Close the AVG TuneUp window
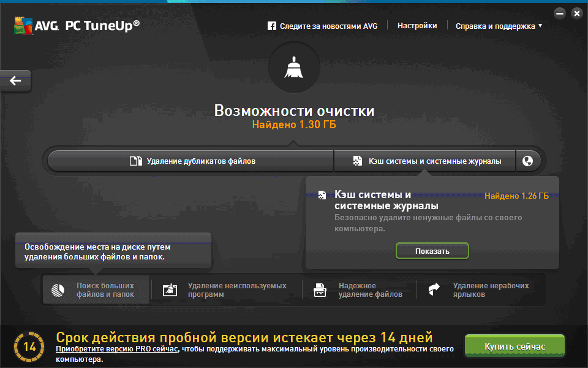Viewport: 588px width, 368px height. click(576, 14)
